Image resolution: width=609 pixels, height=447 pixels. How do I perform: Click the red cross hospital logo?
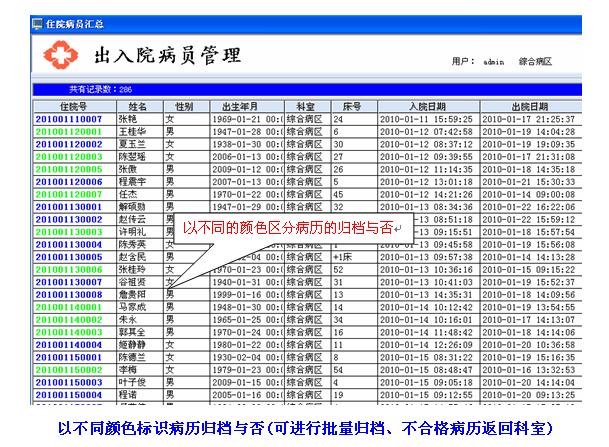click(49, 54)
